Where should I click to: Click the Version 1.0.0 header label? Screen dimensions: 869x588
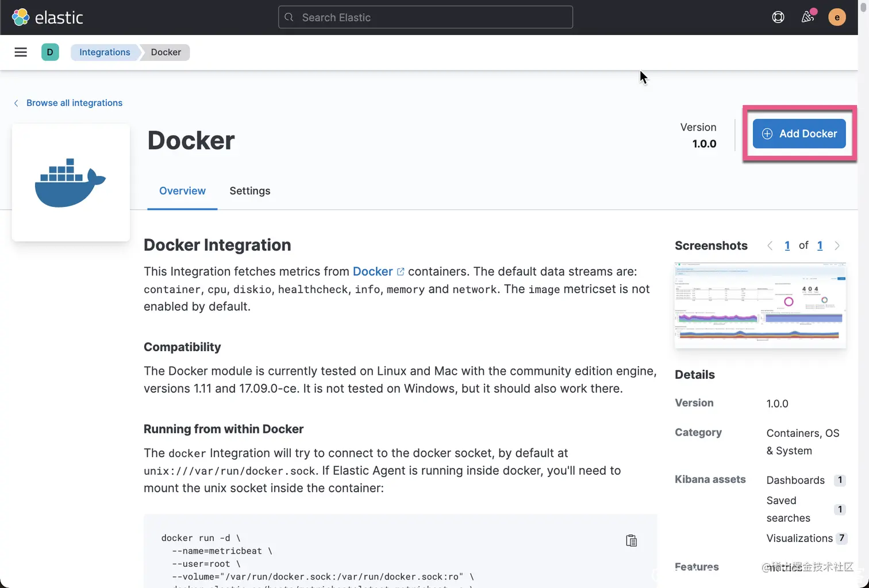(x=698, y=136)
